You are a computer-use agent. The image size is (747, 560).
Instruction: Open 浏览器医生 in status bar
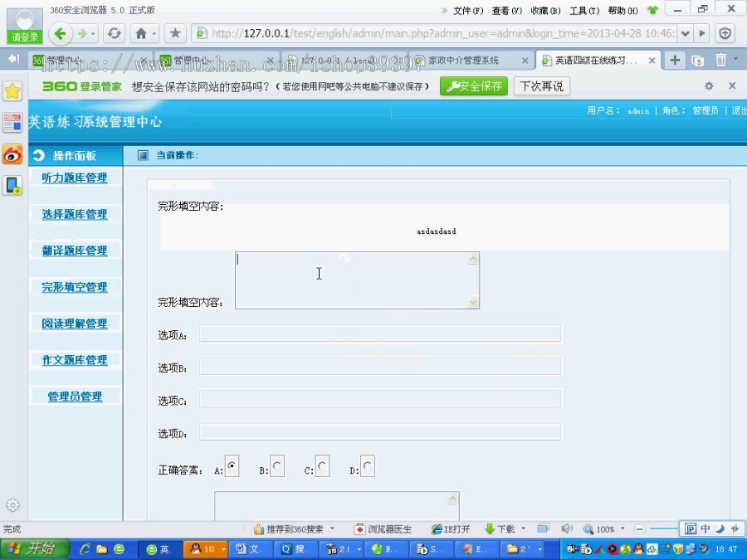point(383,529)
